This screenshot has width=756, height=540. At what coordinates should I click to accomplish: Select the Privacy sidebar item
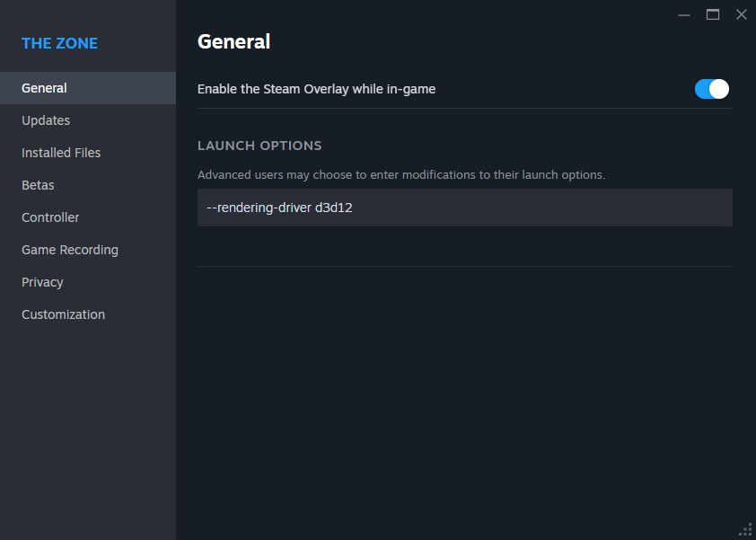point(42,282)
